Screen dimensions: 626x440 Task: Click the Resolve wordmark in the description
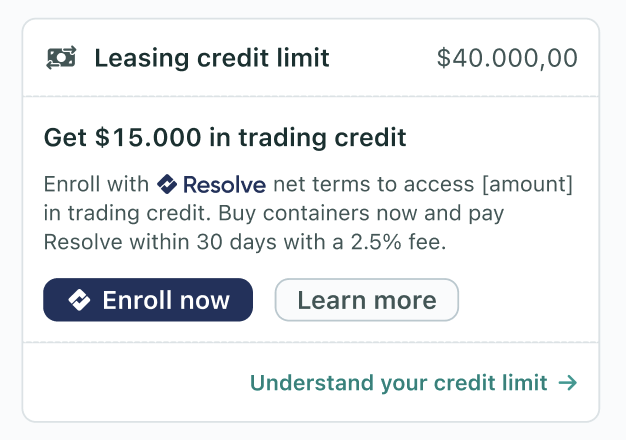tap(224, 185)
